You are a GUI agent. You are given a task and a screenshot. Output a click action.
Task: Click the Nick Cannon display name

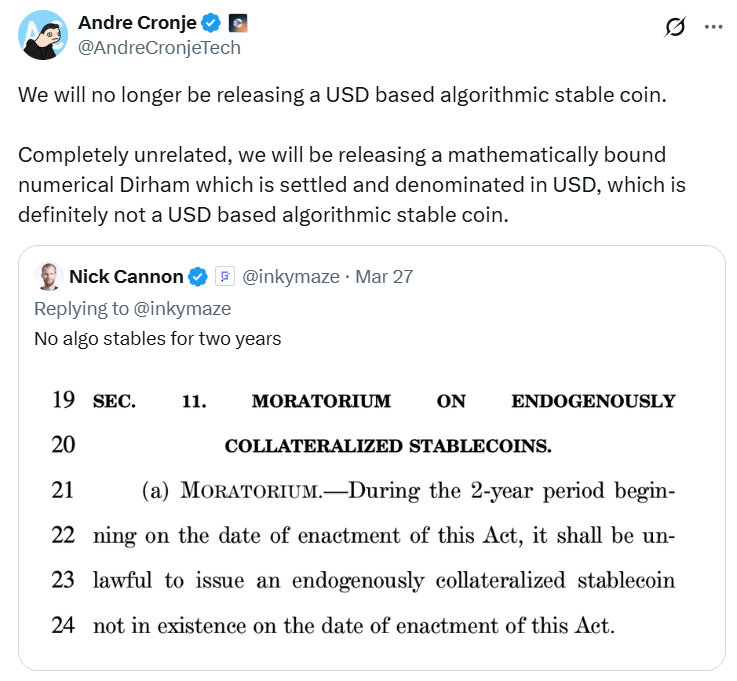coord(126,277)
